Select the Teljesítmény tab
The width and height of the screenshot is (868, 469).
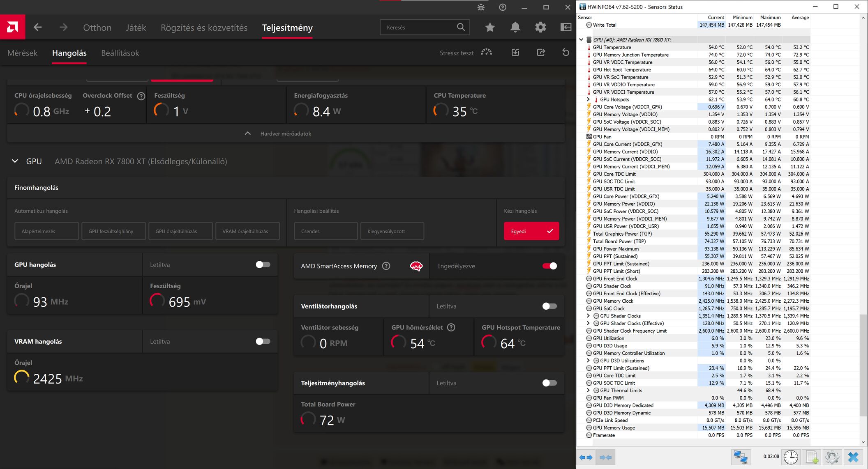[x=287, y=28]
